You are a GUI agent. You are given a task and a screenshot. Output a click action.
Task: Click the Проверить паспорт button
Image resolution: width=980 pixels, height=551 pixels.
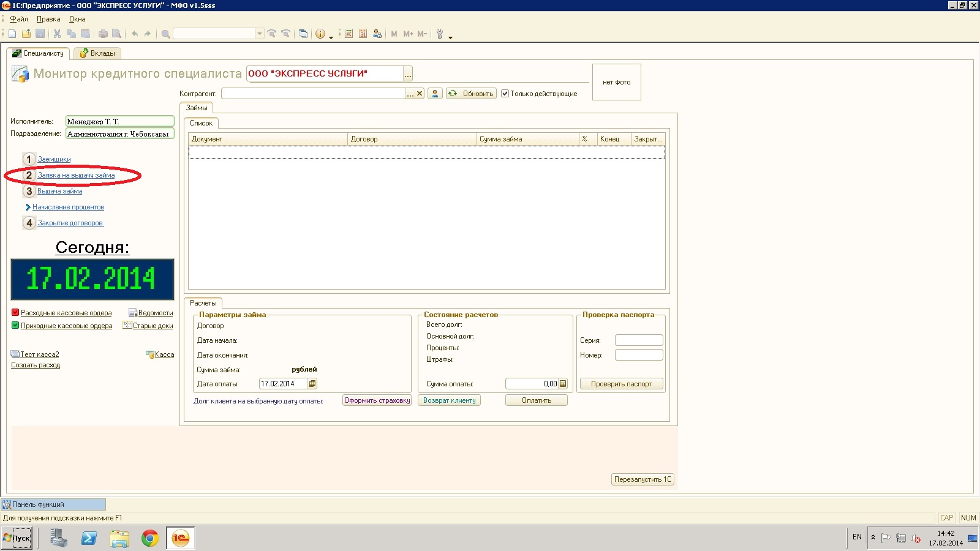tap(621, 384)
